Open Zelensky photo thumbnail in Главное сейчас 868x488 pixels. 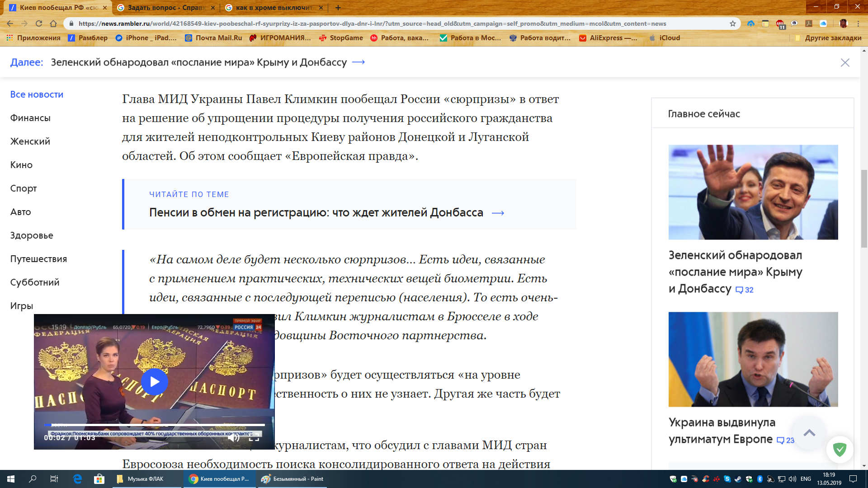[753, 192]
